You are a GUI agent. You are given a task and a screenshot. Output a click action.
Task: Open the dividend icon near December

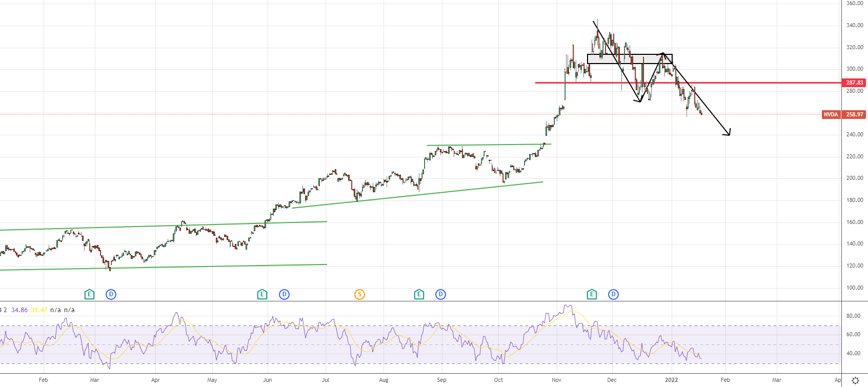[x=613, y=294]
